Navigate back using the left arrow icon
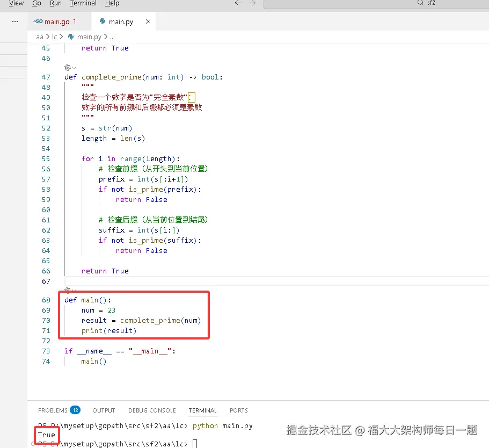The image size is (489, 448). pos(238,3)
